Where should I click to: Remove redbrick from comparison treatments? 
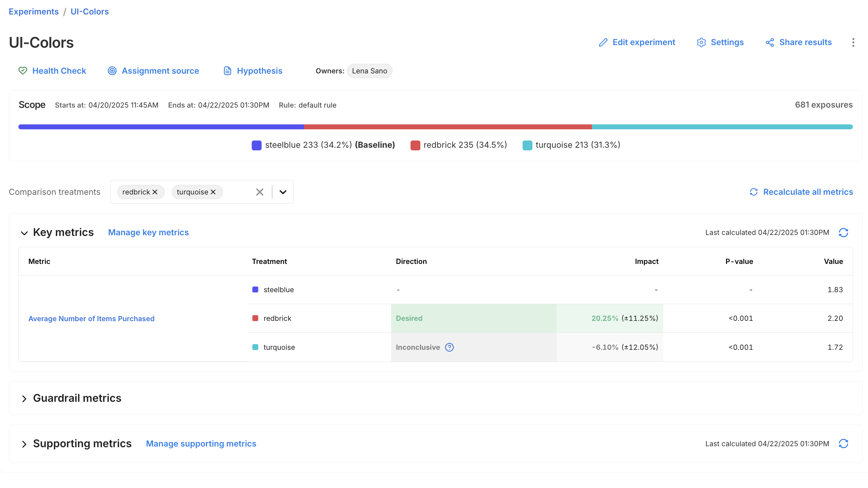(x=155, y=192)
